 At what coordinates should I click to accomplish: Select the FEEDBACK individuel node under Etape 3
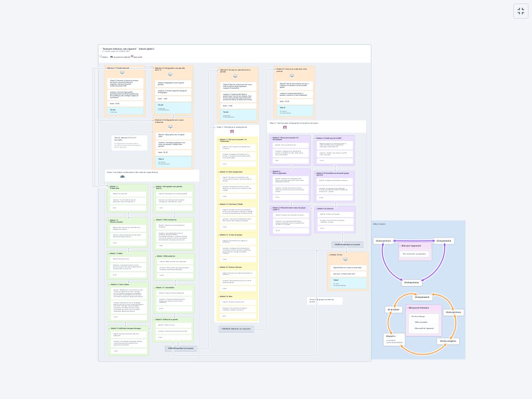click(347, 245)
